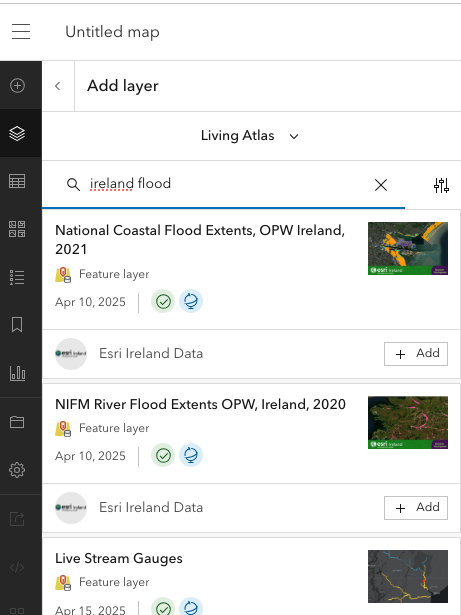The height and width of the screenshot is (615, 461).
Task: Expand the Living Atlas source dropdown
Action: point(250,136)
